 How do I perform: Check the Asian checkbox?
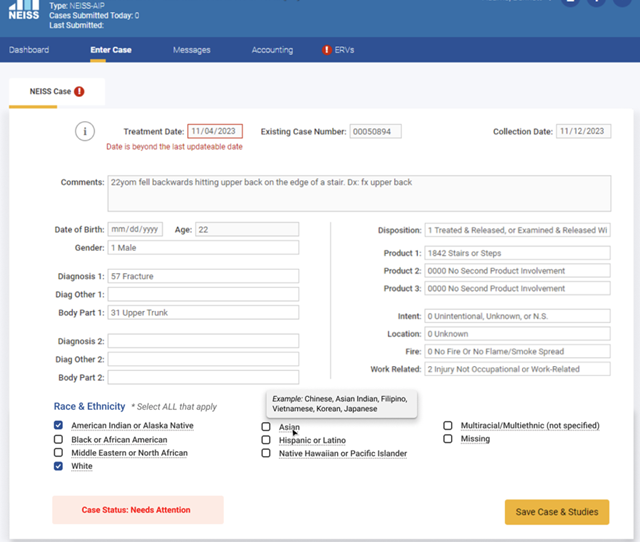pyautogui.click(x=266, y=427)
